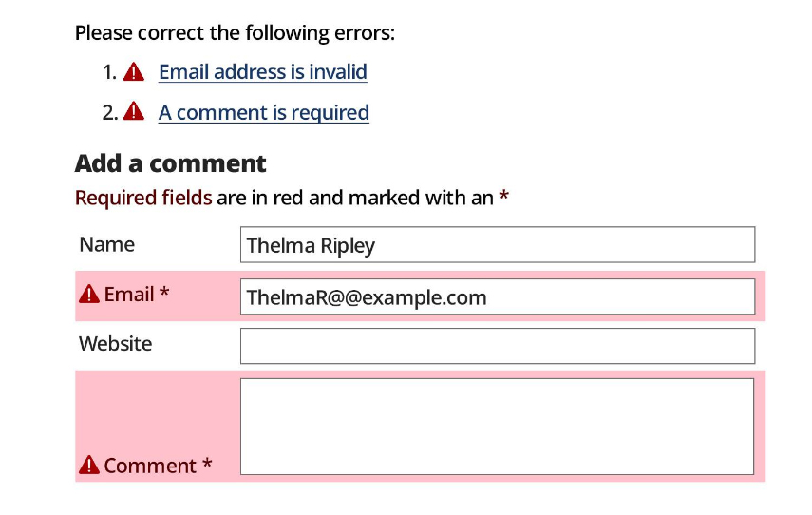Click inside the Comment text area

[x=497, y=427]
